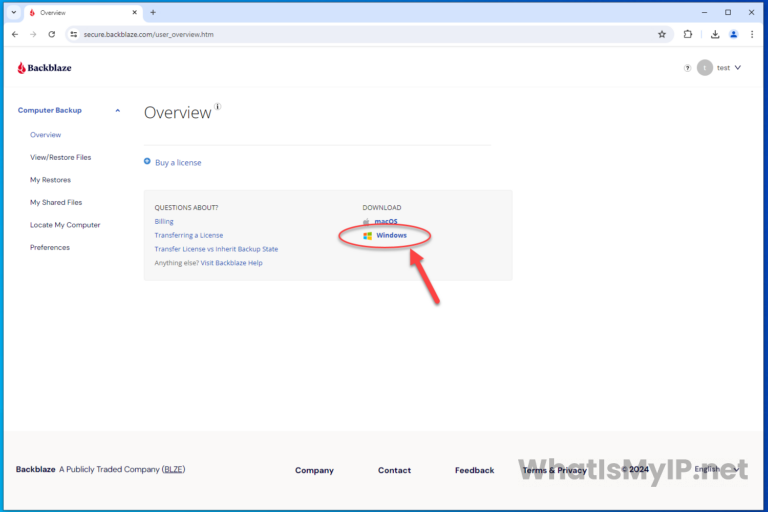Close the Overview tab
The image size is (768, 512).
(134, 12)
